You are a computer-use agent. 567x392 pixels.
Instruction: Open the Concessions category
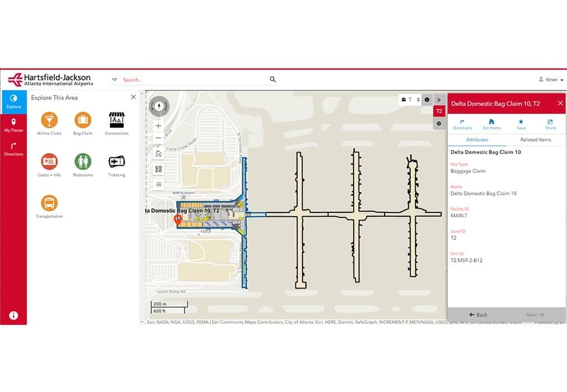coord(116,120)
